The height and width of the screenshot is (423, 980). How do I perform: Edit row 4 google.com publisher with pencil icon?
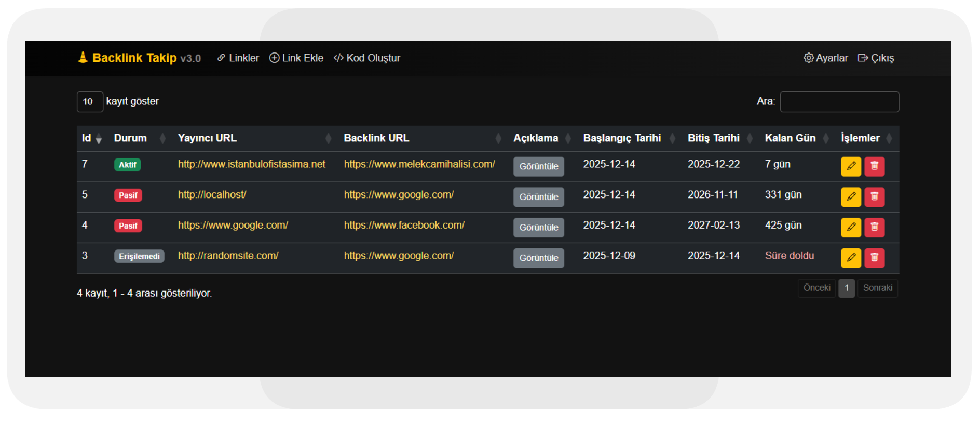coord(851,227)
